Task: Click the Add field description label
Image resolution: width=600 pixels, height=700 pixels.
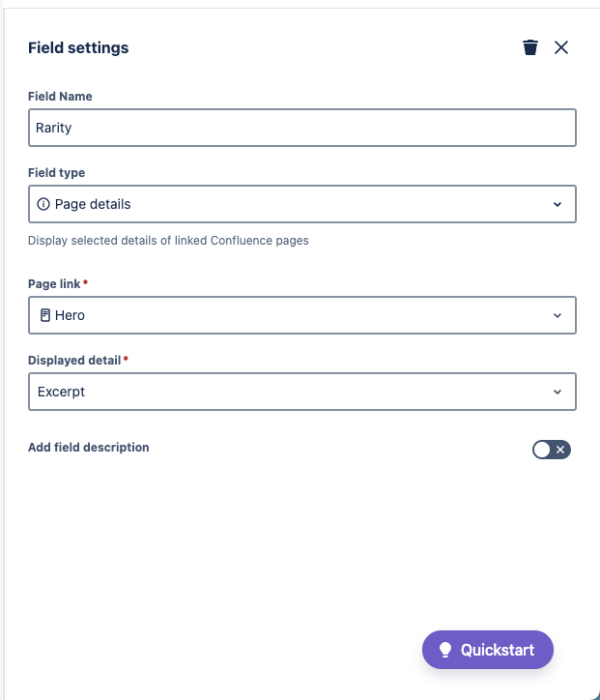Action: tap(88, 448)
